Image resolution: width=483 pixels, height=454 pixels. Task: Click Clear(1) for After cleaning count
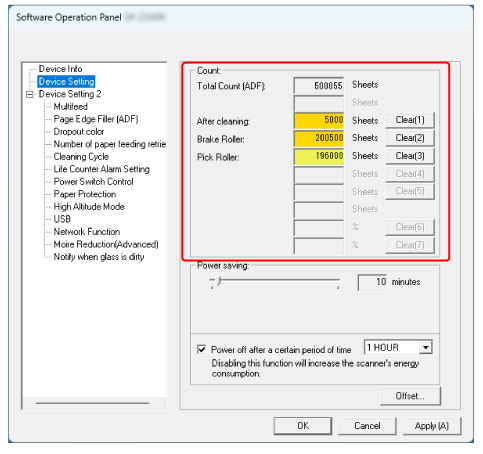click(410, 120)
